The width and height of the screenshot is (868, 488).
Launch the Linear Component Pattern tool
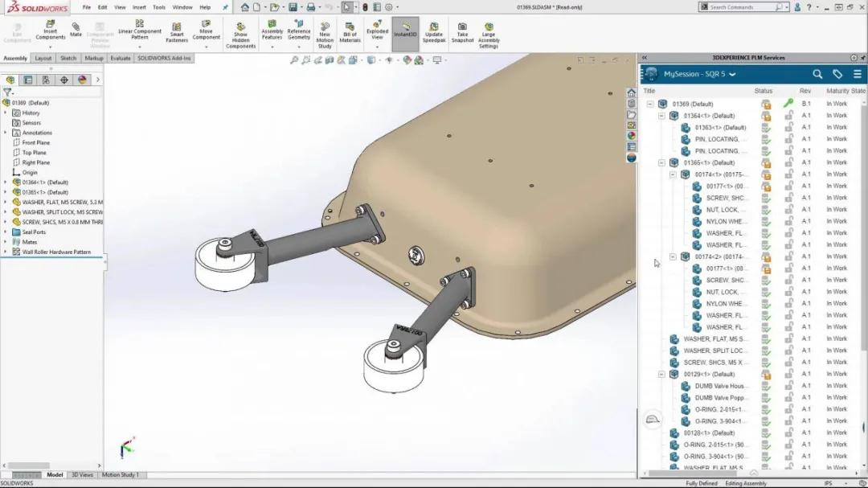point(141,31)
